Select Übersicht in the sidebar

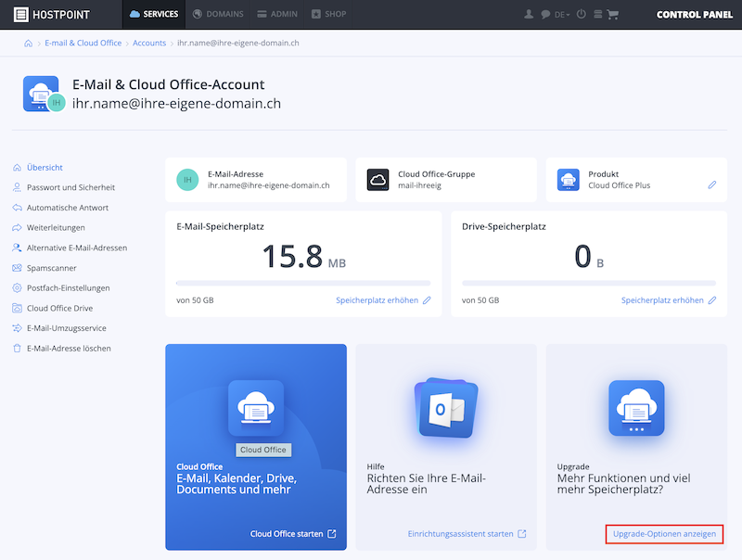[45, 168]
